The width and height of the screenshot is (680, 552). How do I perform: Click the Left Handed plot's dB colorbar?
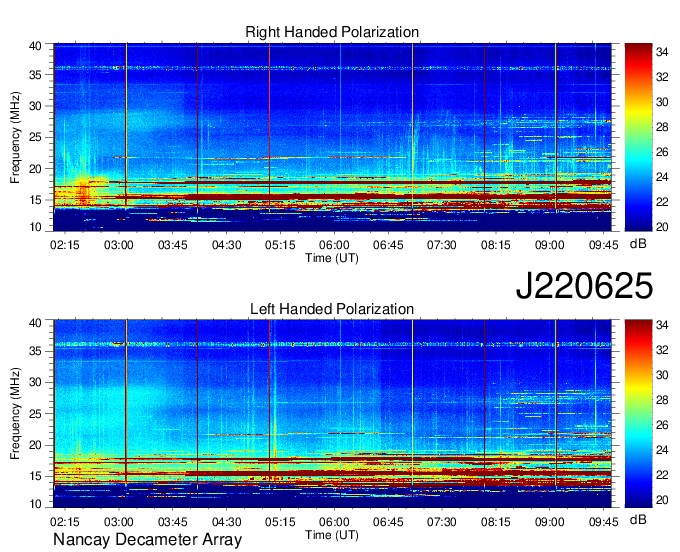[x=638, y=414]
